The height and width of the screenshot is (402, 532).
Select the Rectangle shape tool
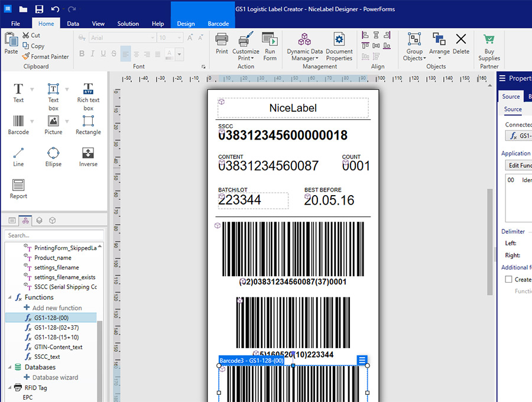click(88, 125)
